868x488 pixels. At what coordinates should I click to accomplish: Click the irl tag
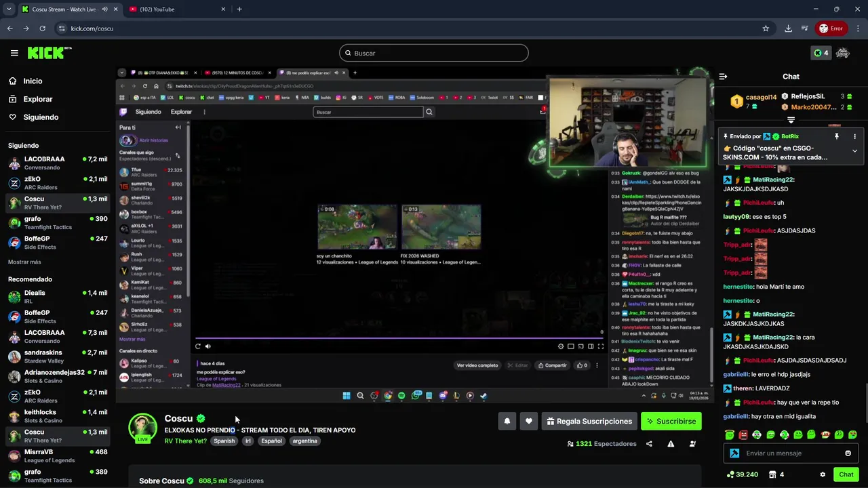click(x=248, y=441)
